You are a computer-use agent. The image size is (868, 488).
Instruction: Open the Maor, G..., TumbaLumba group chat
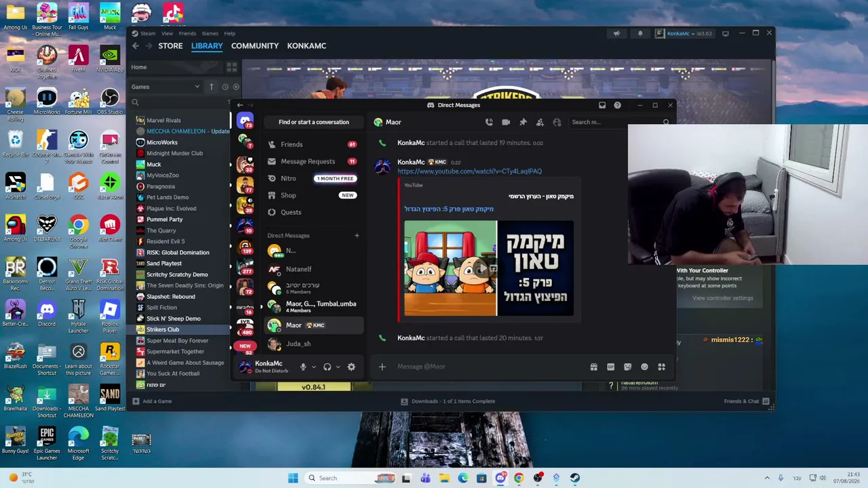pos(313,306)
